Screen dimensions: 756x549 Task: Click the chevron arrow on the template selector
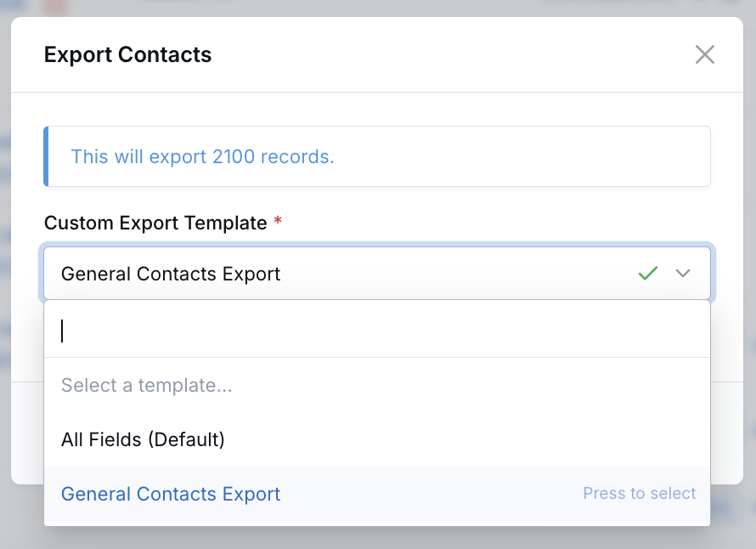click(683, 274)
